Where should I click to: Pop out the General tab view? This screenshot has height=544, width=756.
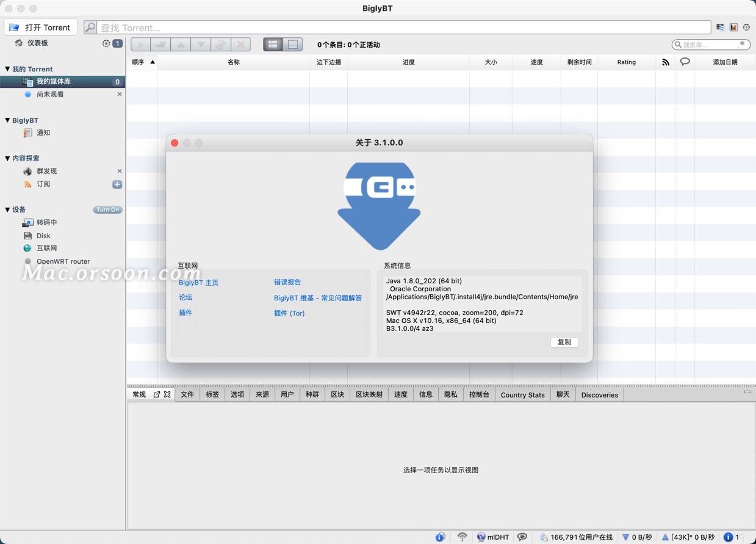[x=157, y=394]
